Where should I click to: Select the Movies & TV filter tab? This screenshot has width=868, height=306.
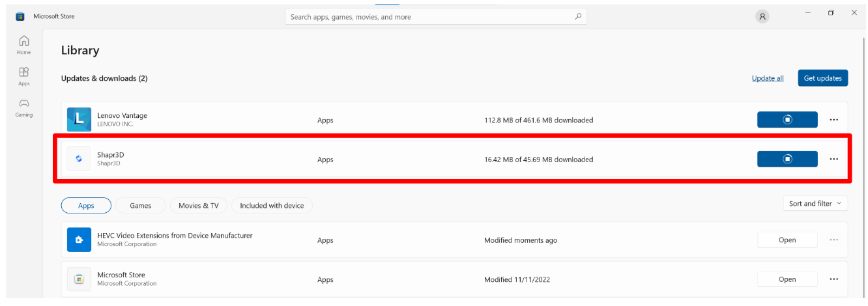point(199,206)
